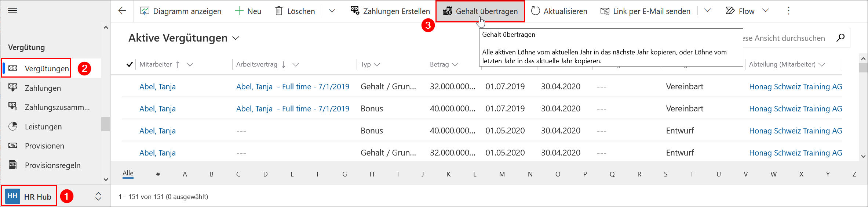Filter records by letter M
Image resolution: width=868 pixels, height=207 pixels.
point(502,174)
